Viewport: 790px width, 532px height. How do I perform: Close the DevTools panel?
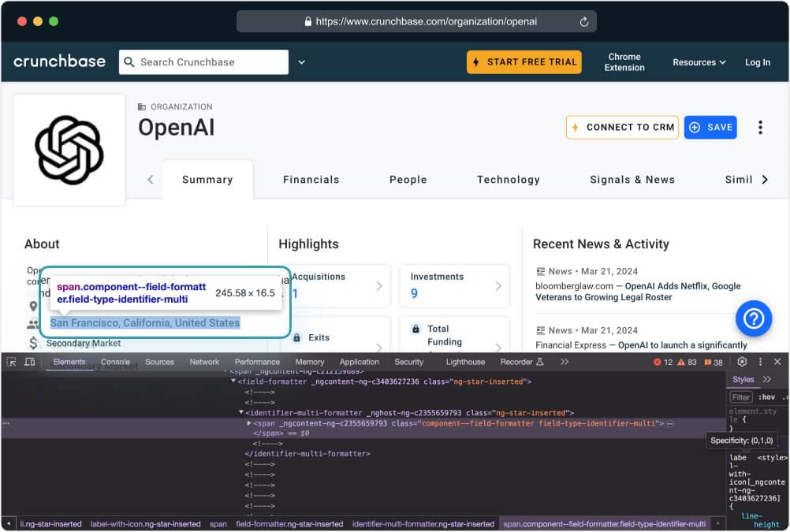click(x=777, y=362)
